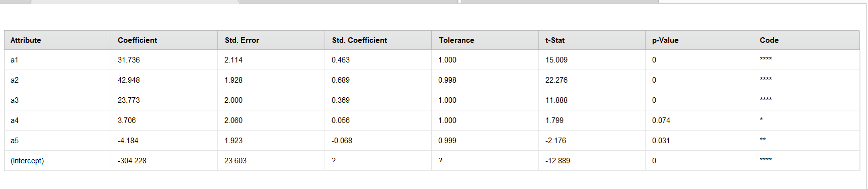Select the a1 attribute row
The image size is (868, 189).
pyautogui.click(x=432, y=60)
